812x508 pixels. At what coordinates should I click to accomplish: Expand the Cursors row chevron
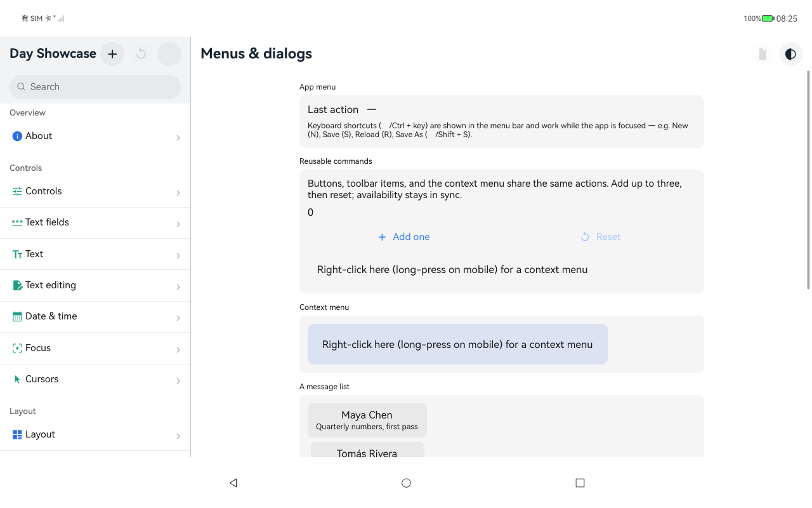tap(178, 380)
